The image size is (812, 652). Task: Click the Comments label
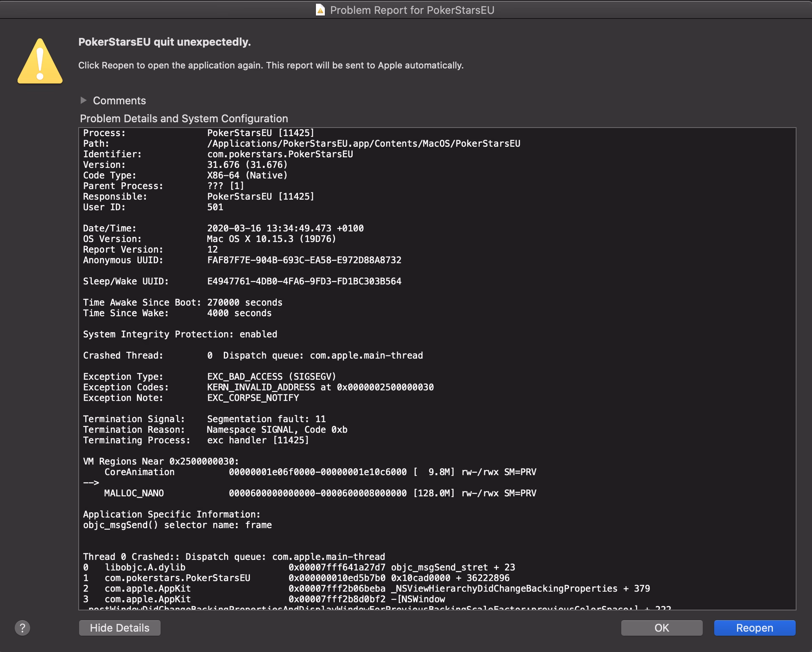119,101
